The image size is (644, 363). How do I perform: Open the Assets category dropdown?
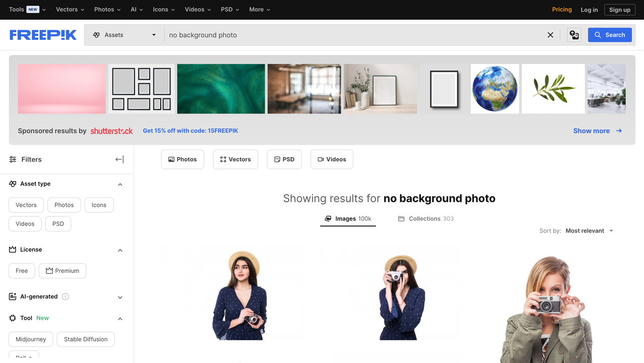[x=124, y=35]
